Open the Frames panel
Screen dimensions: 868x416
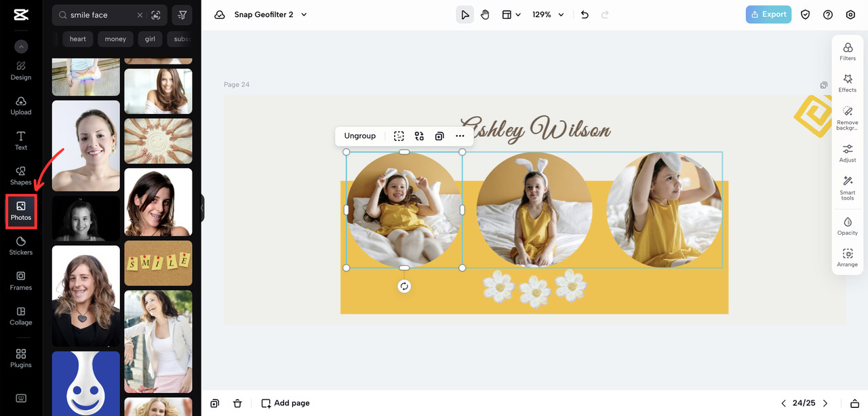[21, 282]
